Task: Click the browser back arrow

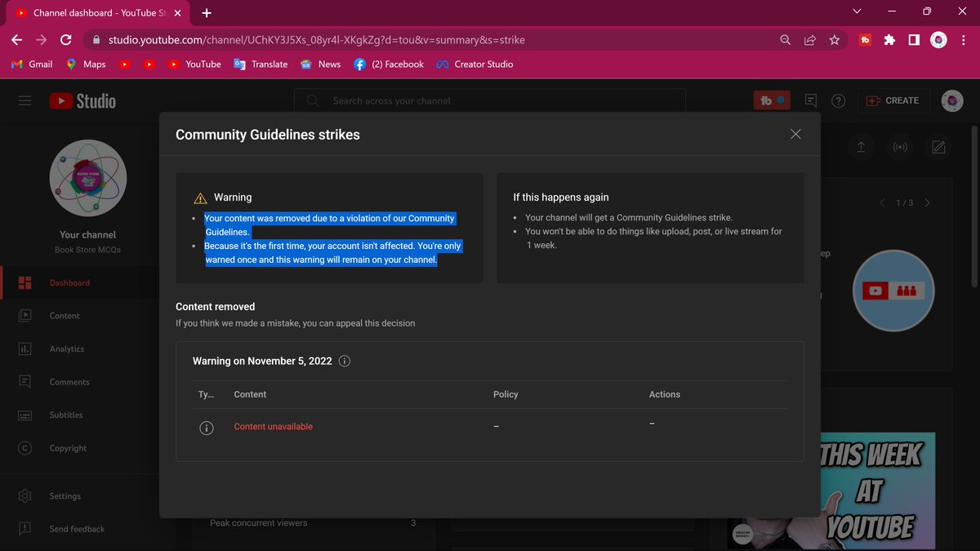Action: [x=17, y=39]
